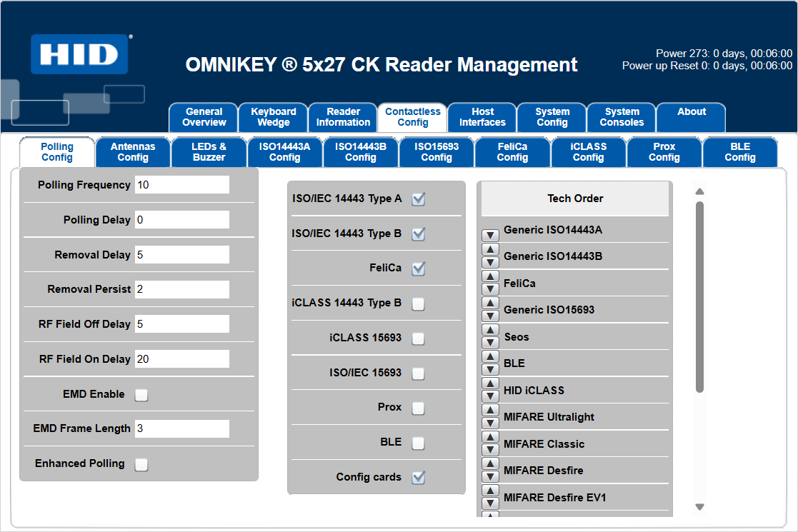Move Generic ISO14443A down in Tech Order
This screenshot has height=532, width=798.
[x=490, y=236]
